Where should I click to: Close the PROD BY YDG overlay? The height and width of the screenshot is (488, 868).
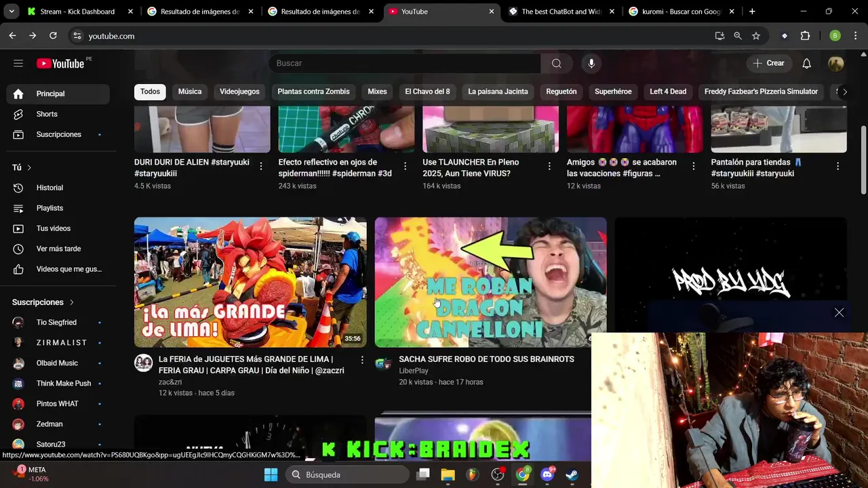tap(839, 312)
